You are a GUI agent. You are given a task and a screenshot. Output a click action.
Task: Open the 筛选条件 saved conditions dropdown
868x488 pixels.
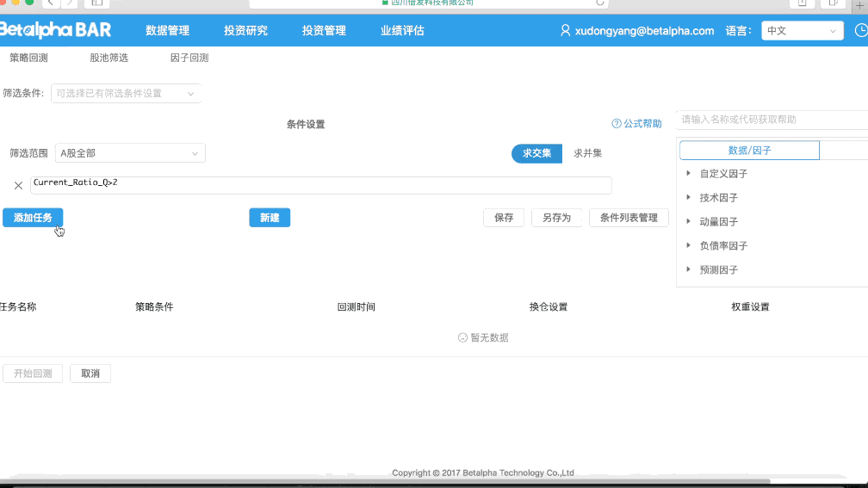[x=126, y=93]
